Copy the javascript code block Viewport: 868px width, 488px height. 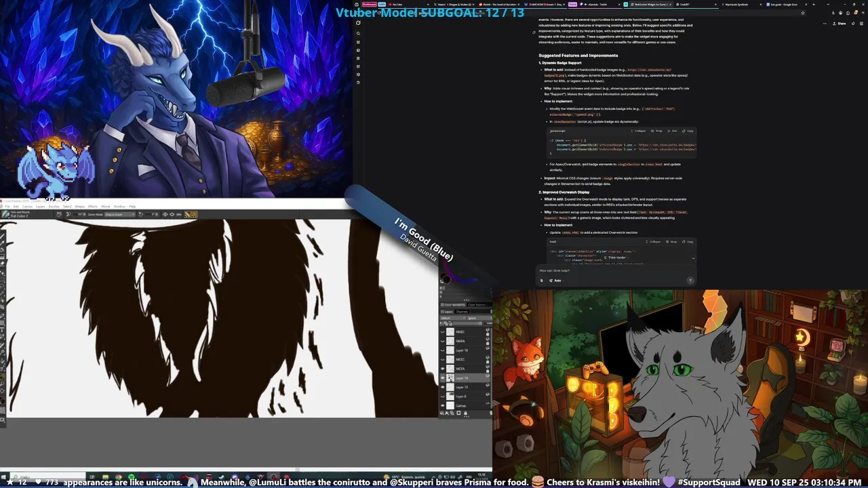[688, 131]
